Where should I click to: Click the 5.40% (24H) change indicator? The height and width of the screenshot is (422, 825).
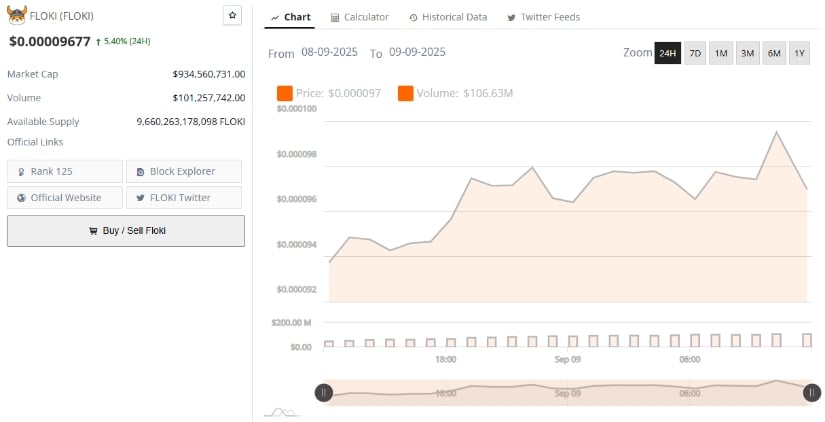click(123, 41)
